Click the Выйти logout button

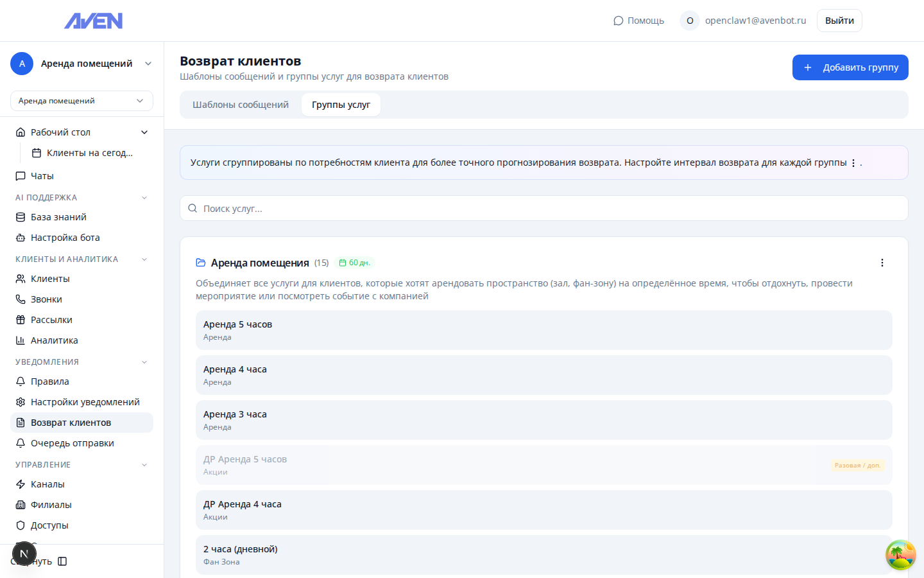pos(839,21)
